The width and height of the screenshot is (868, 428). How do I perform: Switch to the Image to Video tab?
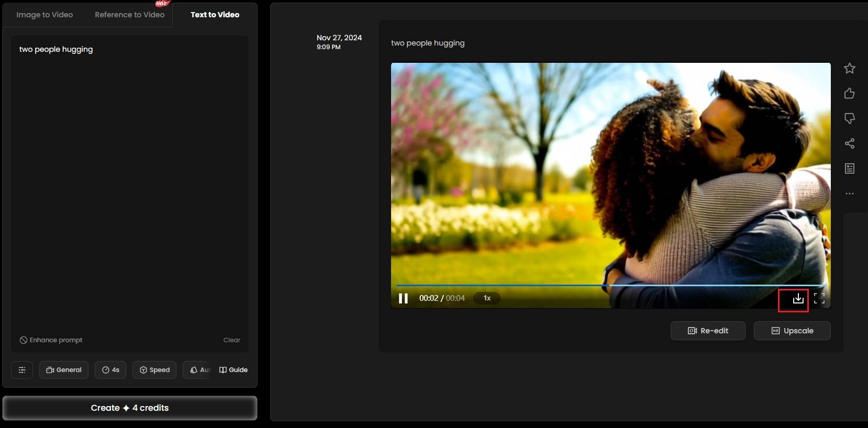point(44,15)
